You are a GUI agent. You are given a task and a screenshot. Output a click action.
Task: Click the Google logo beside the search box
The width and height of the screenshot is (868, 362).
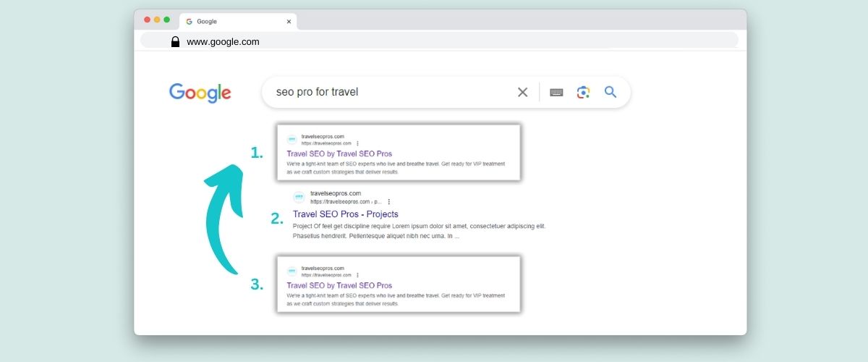(200, 93)
